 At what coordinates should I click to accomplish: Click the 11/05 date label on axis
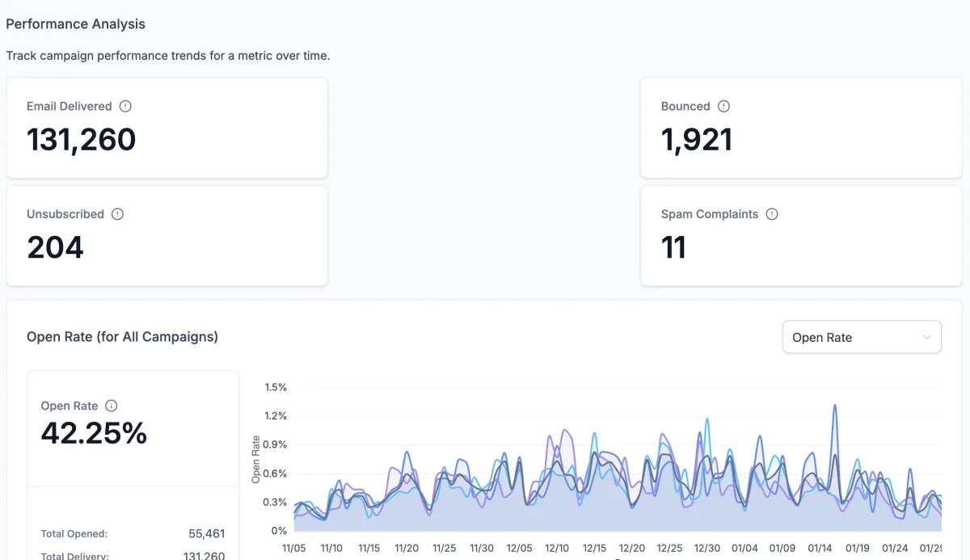tap(294, 548)
